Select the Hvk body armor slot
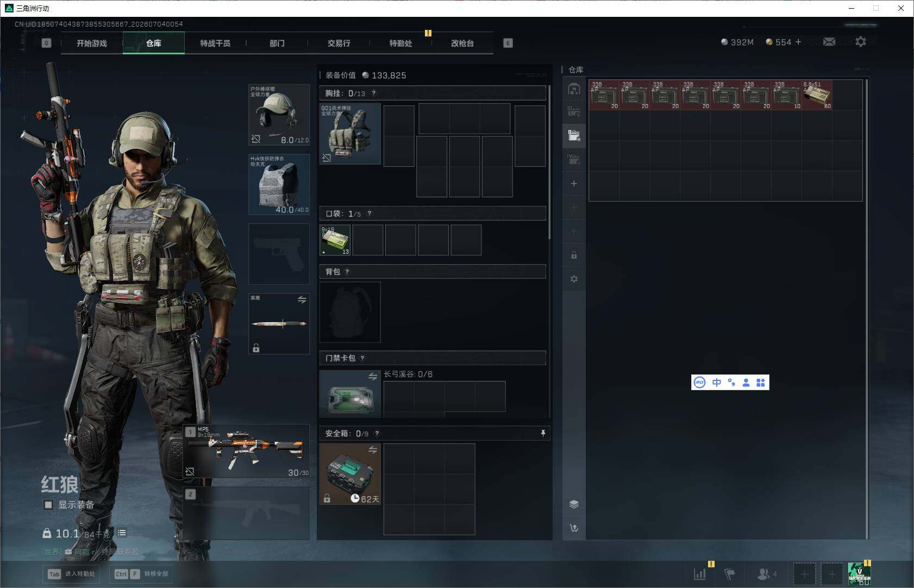The image size is (914, 588). coord(279,184)
